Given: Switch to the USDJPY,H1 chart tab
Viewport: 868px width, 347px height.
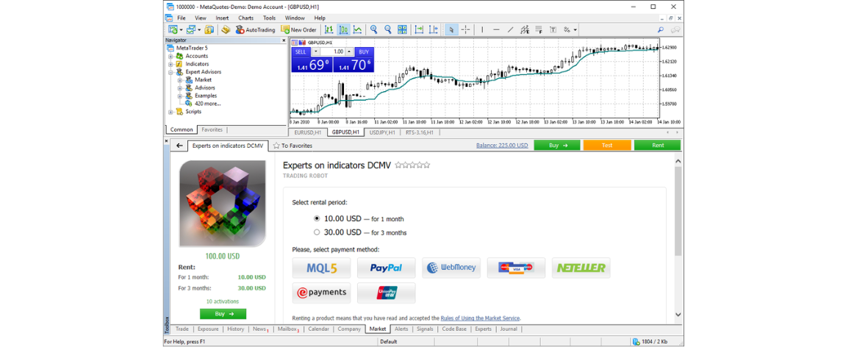Looking at the screenshot, I should 384,132.
